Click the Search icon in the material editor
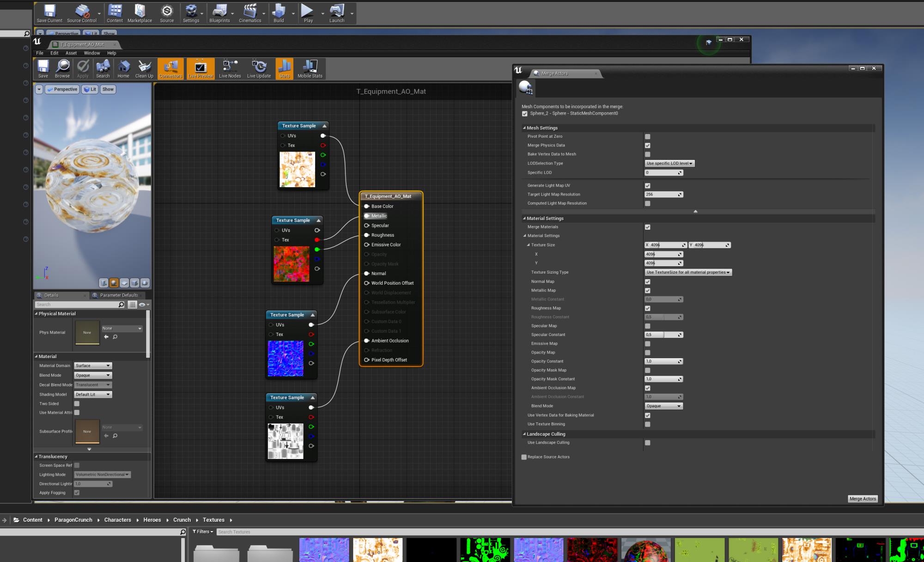The image size is (924, 562). (103, 69)
